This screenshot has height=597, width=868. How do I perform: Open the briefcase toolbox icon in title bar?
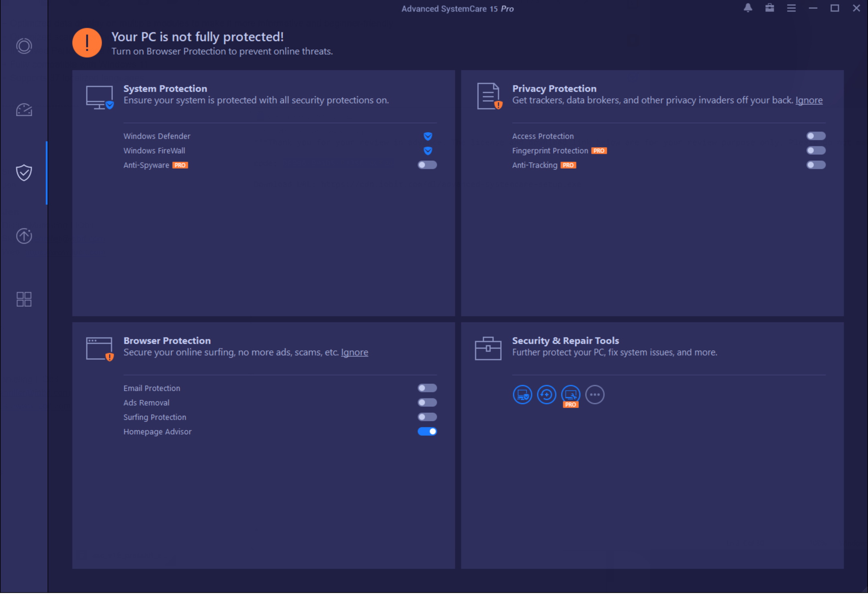pyautogui.click(x=769, y=8)
